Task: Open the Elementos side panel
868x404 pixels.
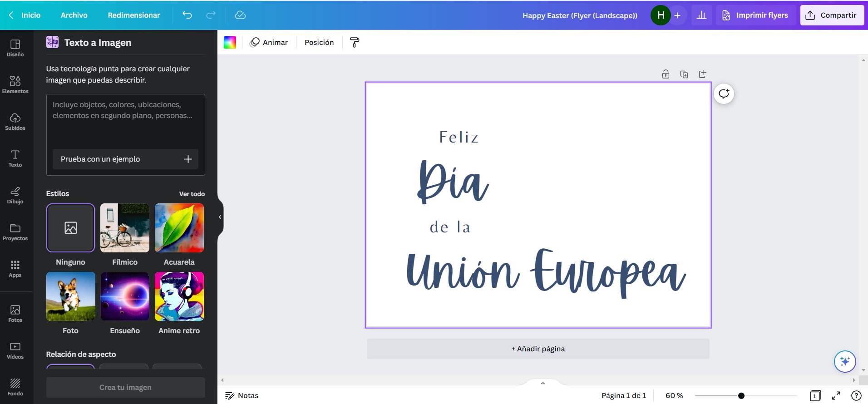Action: 15,84
